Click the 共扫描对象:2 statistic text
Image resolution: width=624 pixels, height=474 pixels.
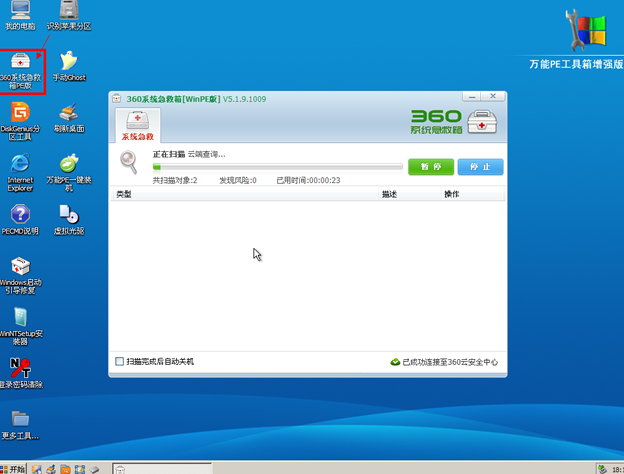pos(175,180)
